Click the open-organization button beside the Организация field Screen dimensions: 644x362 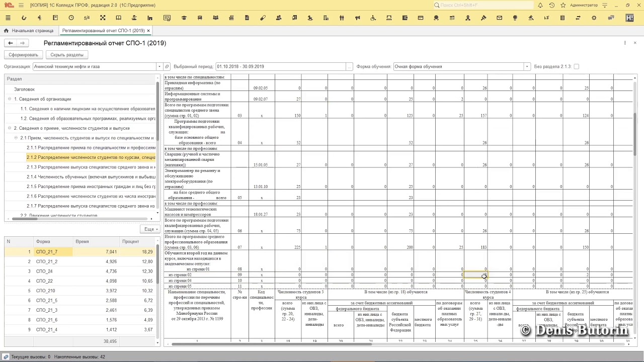point(167,66)
